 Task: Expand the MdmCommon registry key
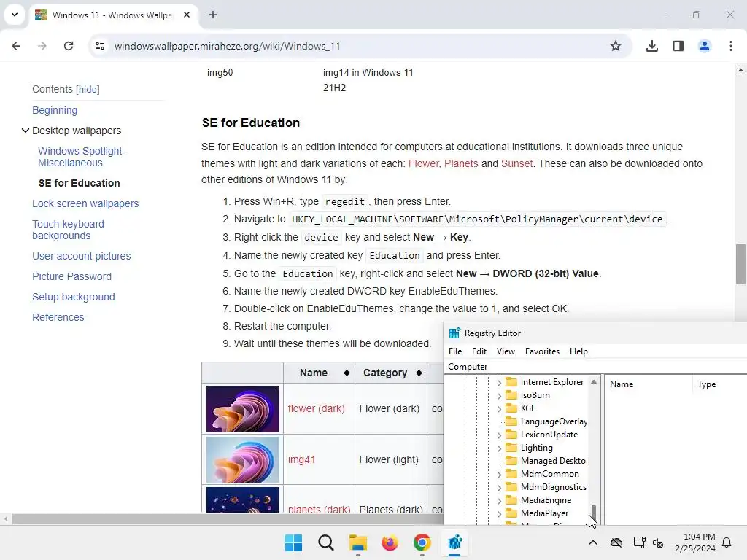pos(499,474)
